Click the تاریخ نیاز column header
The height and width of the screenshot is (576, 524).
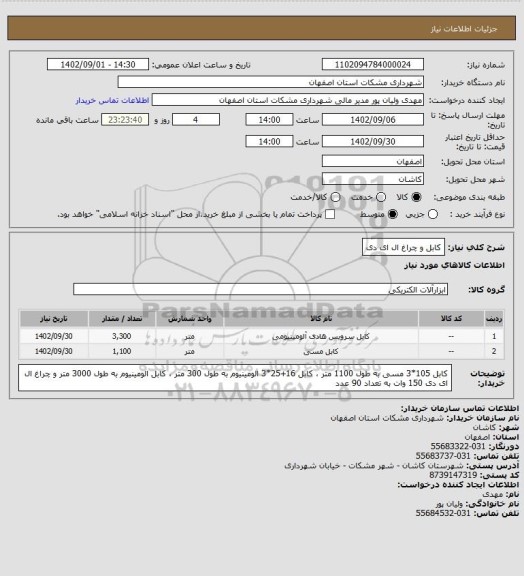click(54, 319)
